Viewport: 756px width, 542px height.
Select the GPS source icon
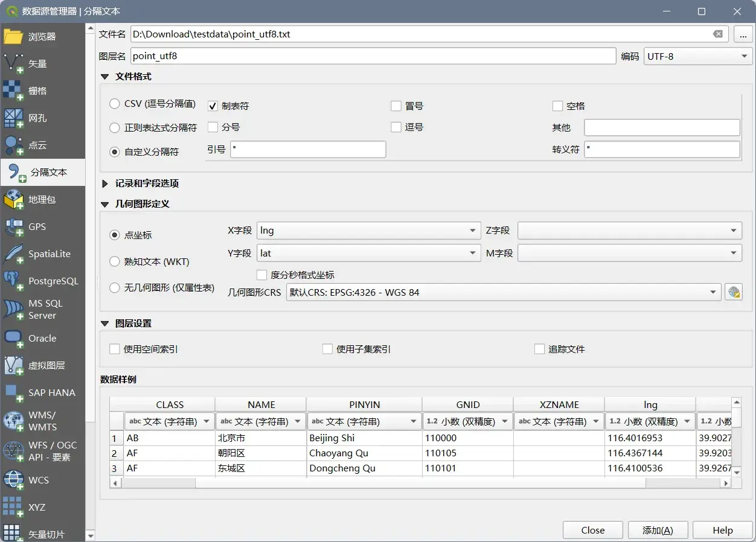click(13, 226)
